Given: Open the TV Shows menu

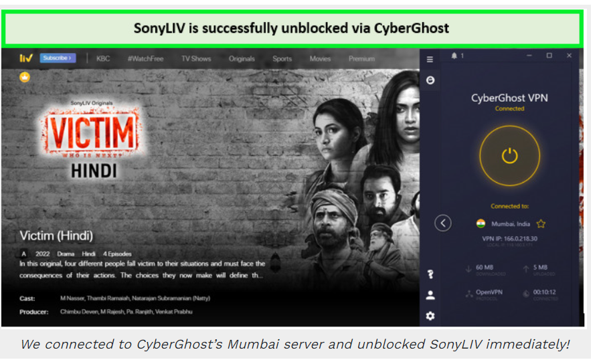Looking at the screenshot, I should pos(196,59).
